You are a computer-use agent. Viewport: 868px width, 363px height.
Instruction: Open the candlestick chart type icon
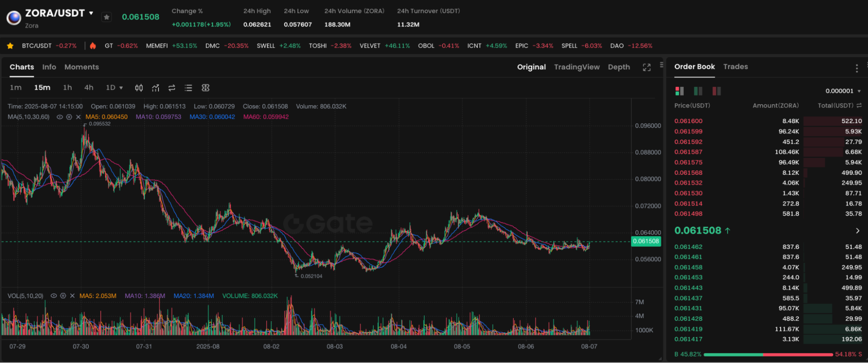[x=139, y=88]
